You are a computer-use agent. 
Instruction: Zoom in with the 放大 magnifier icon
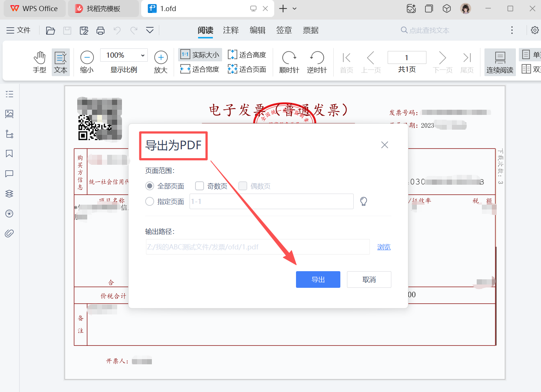(161, 57)
